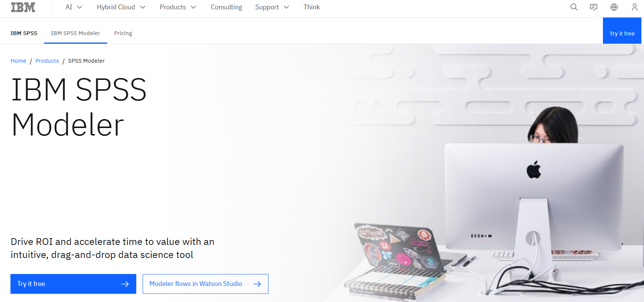Click the IBM logo
The image size is (644, 302).
pos(23,7)
